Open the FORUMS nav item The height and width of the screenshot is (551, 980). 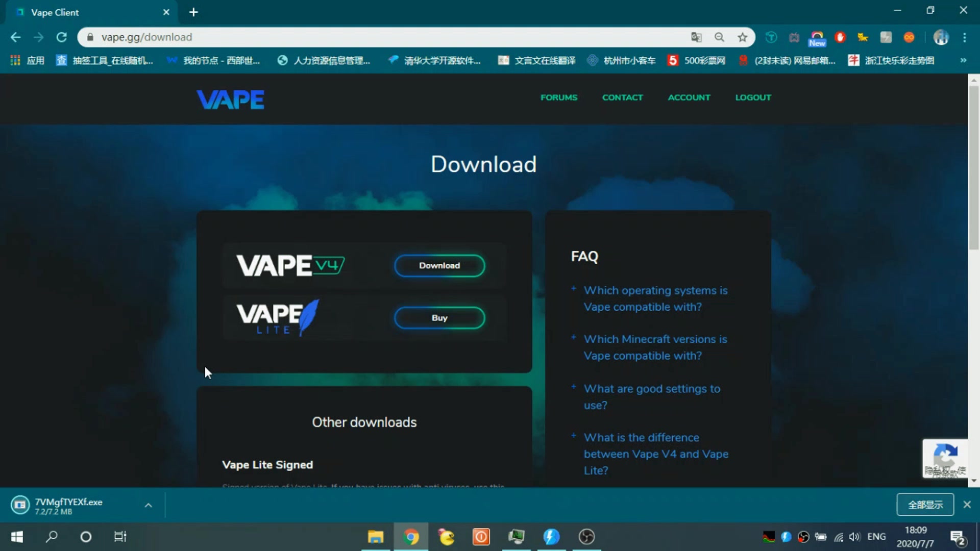tap(559, 97)
